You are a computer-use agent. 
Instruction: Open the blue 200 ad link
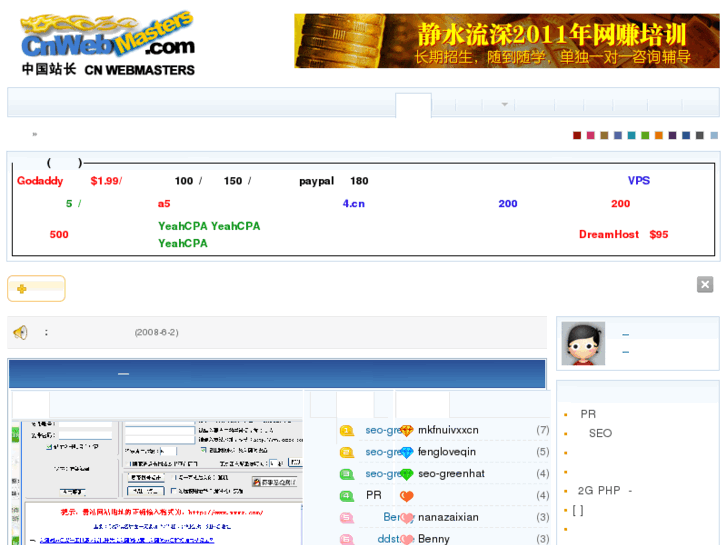(x=508, y=204)
